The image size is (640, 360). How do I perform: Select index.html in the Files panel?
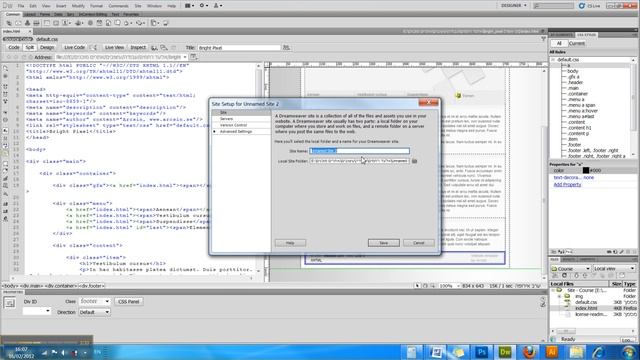[586, 308]
